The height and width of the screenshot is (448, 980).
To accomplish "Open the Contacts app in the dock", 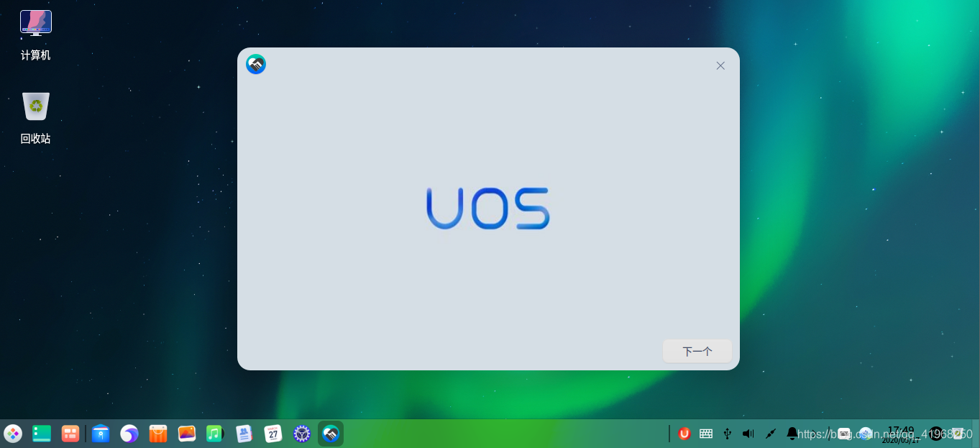I will (244, 434).
